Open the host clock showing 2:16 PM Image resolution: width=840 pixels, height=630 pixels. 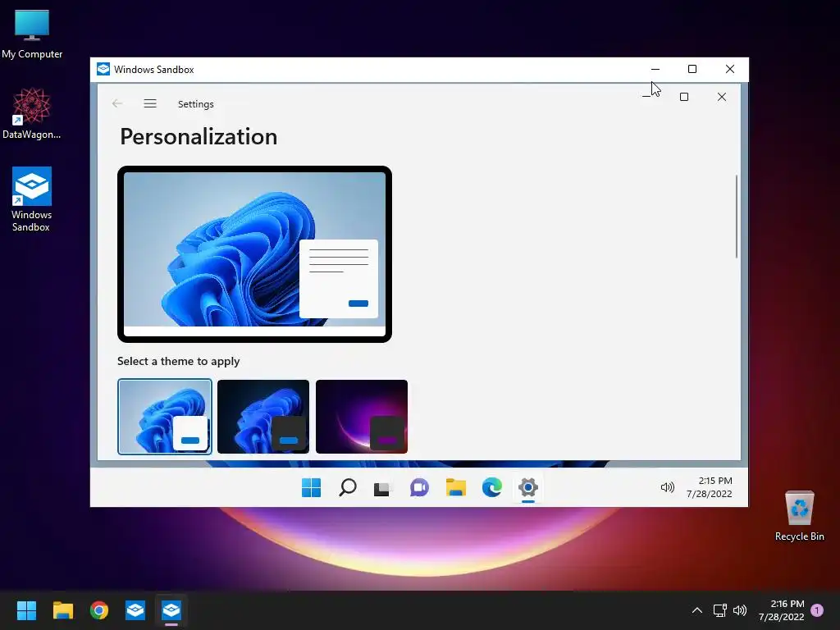pyautogui.click(x=782, y=610)
